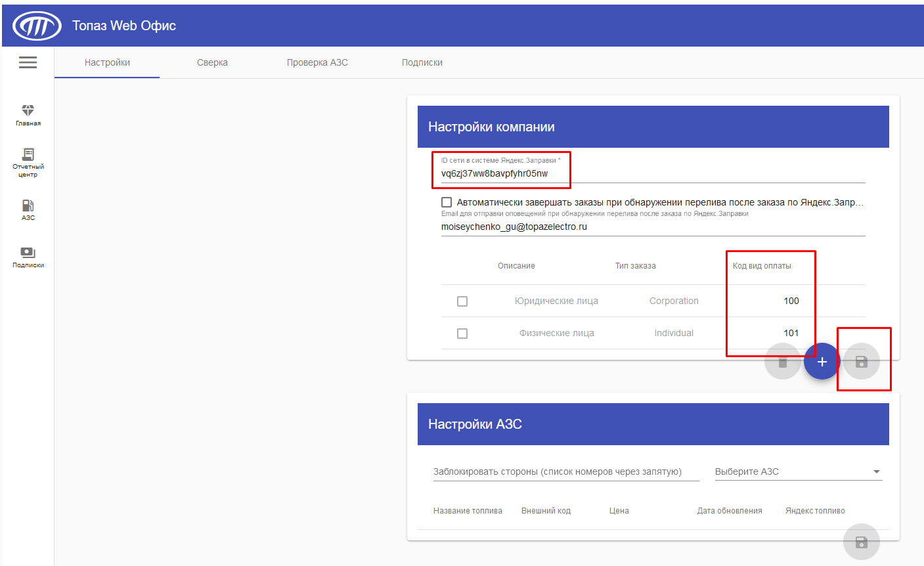The image size is (924, 566).
Task: Click the Настройки АЗС heading
Action: 475,424
